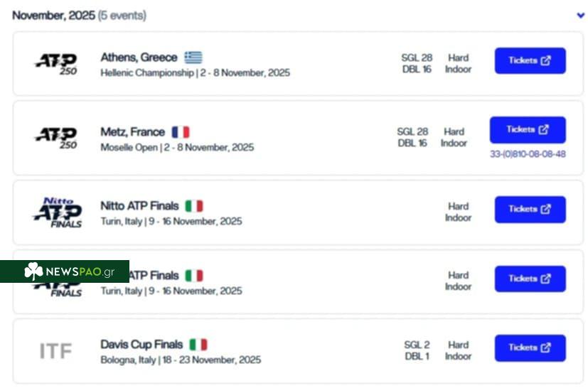Click the ATP 250 logo for Metz
The image size is (588, 388).
click(56, 137)
